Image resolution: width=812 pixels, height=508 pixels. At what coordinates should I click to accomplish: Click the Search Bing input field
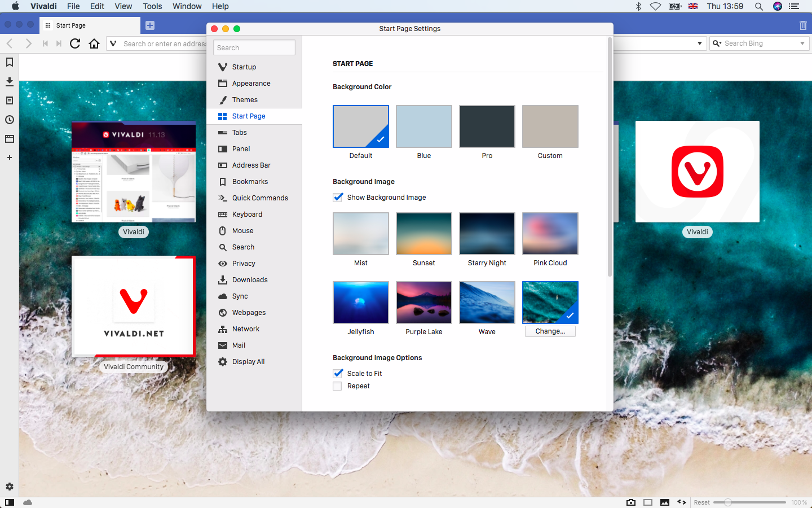(760, 43)
